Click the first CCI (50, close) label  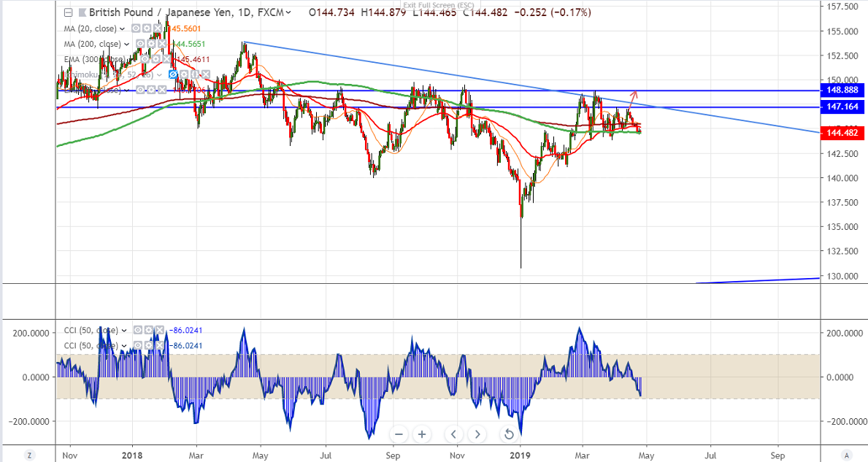(x=91, y=331)
